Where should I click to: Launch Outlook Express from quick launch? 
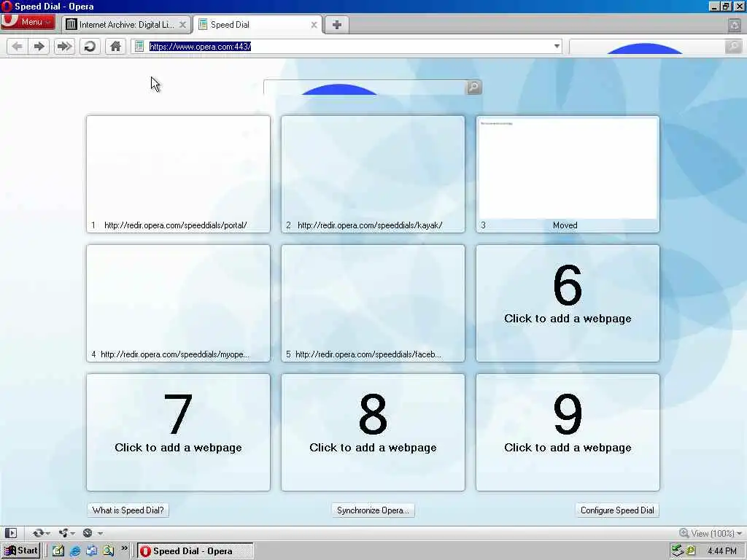click(x=91, y=551)
